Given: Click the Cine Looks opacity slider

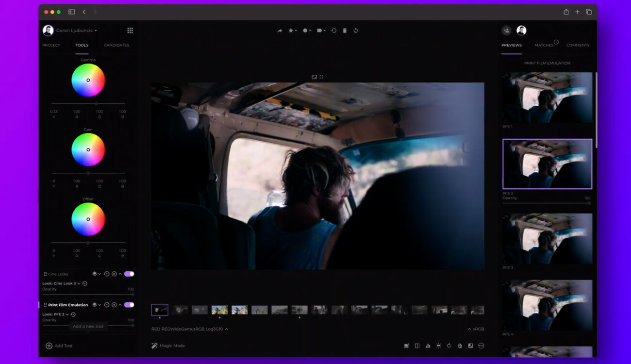Looking at the screenshot, I should click(88, 294).
